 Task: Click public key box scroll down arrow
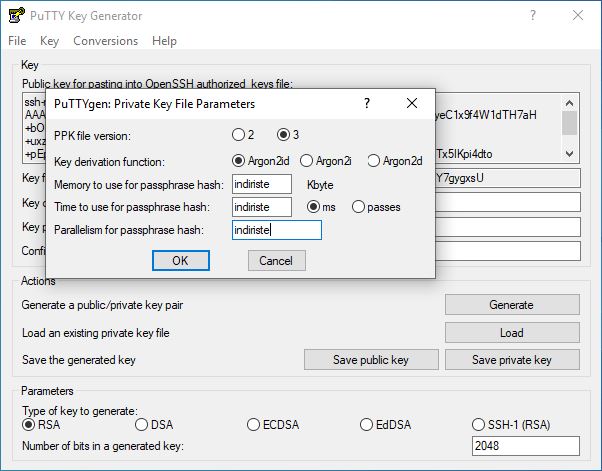pyautogui.click(x=569, y=154)
